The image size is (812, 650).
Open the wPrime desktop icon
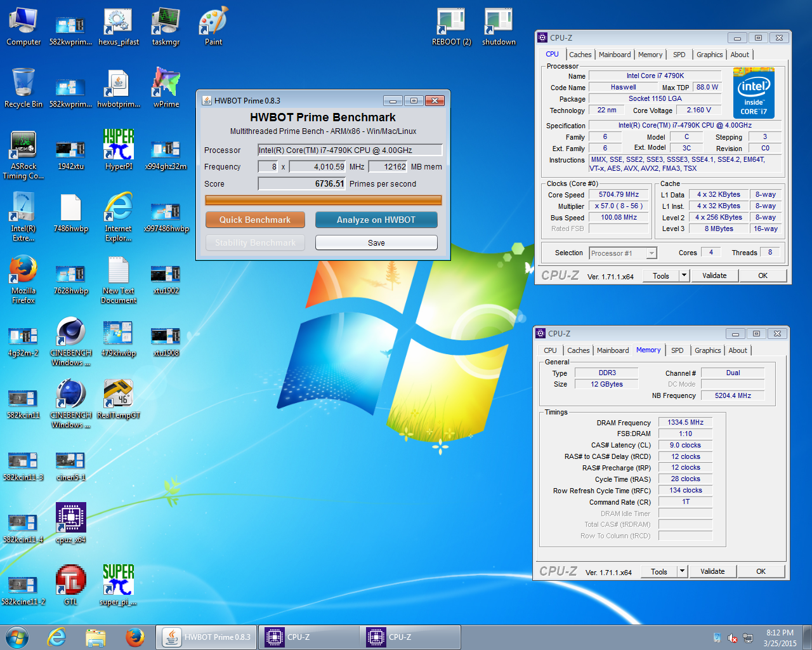(x=166, y=89)
